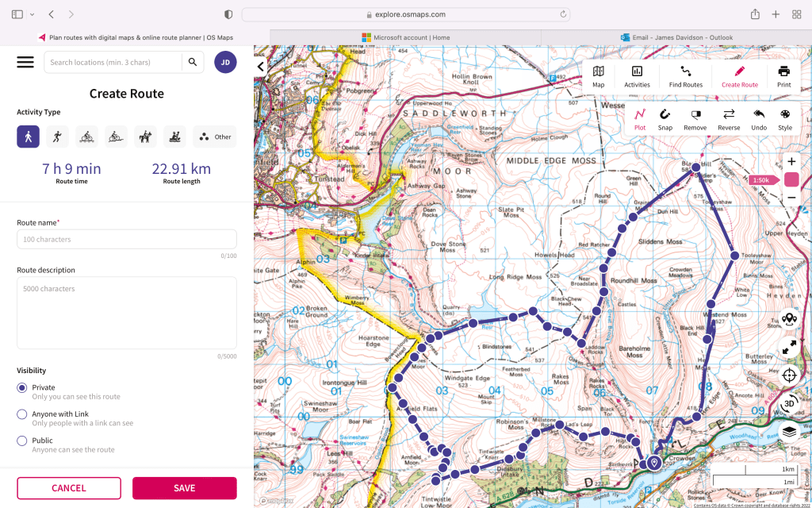
Task: Switch to 3D map view
Action: point(789,404)
